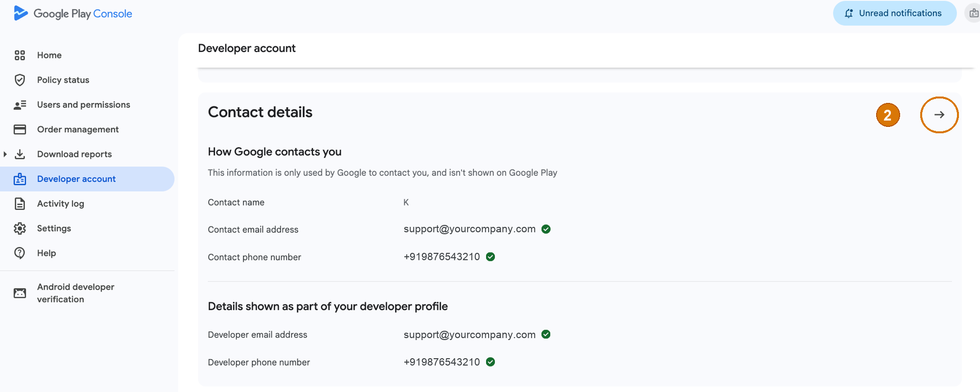Click the Contact name value K

(x=406, y=202)
